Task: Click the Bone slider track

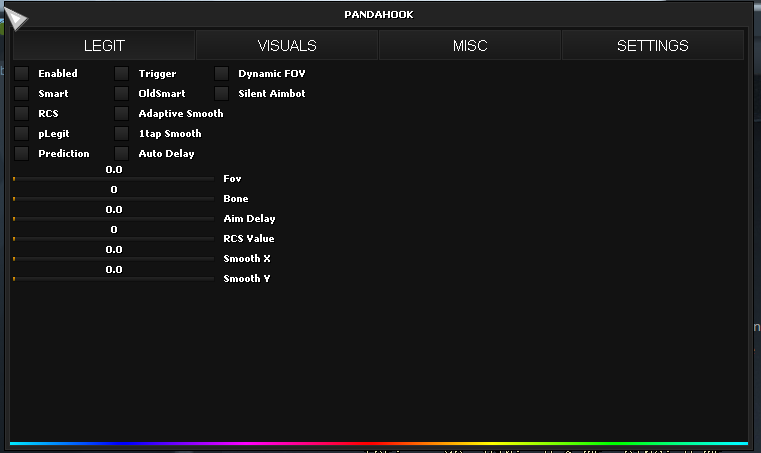Action: (114, 199)
